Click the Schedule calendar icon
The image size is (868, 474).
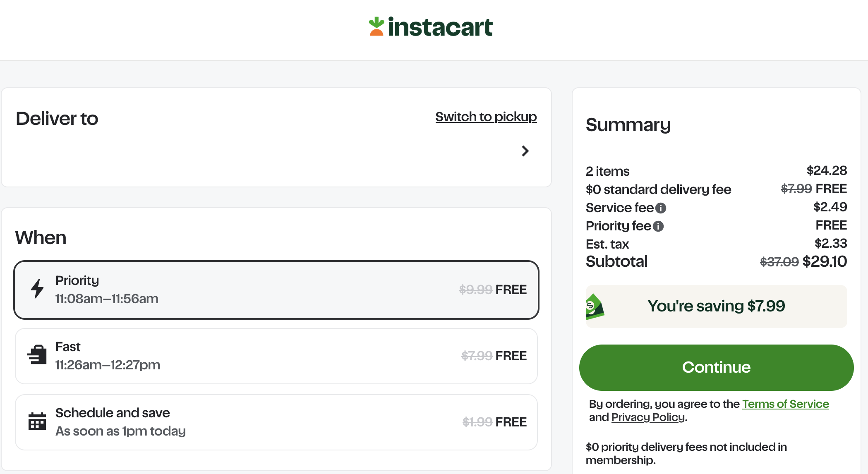click(37, 421)
